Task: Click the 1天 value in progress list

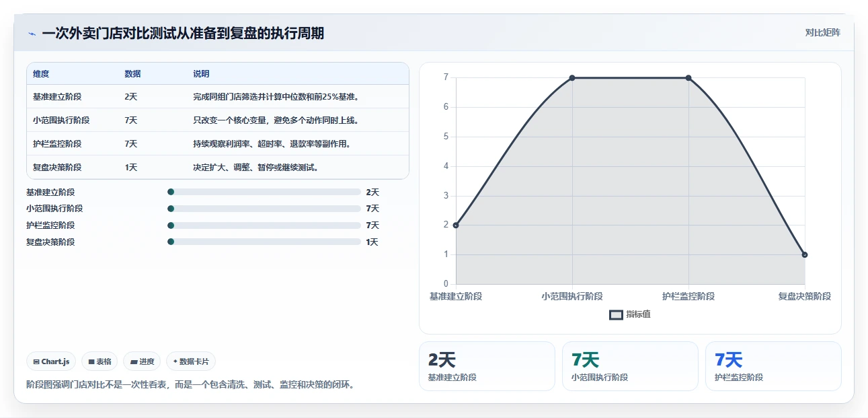Action: pyautogui.click(x=372, y=242)
